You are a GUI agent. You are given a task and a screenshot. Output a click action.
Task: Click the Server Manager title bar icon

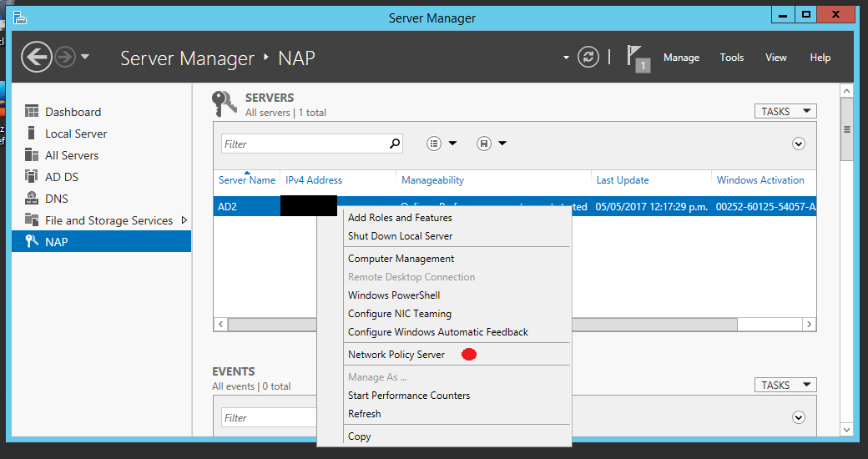click(21, 18)
